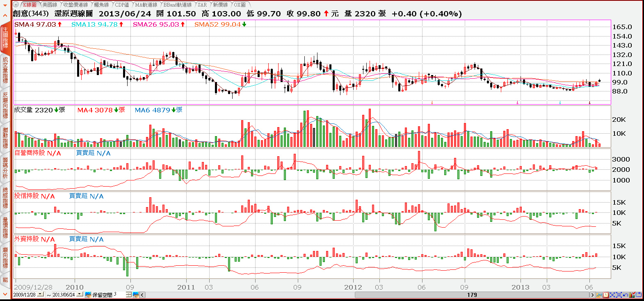Open the K線圖 tab

pos(30,5)
